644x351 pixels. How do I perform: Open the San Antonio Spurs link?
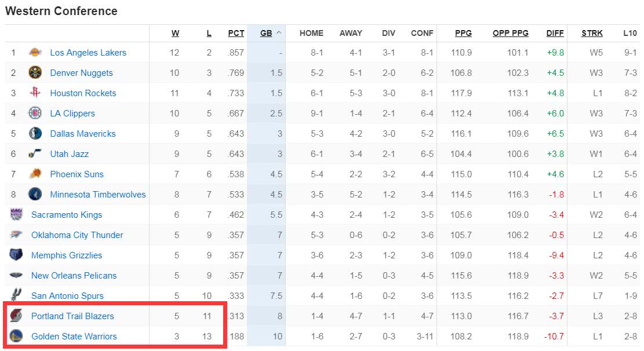[x=67, y=295]
